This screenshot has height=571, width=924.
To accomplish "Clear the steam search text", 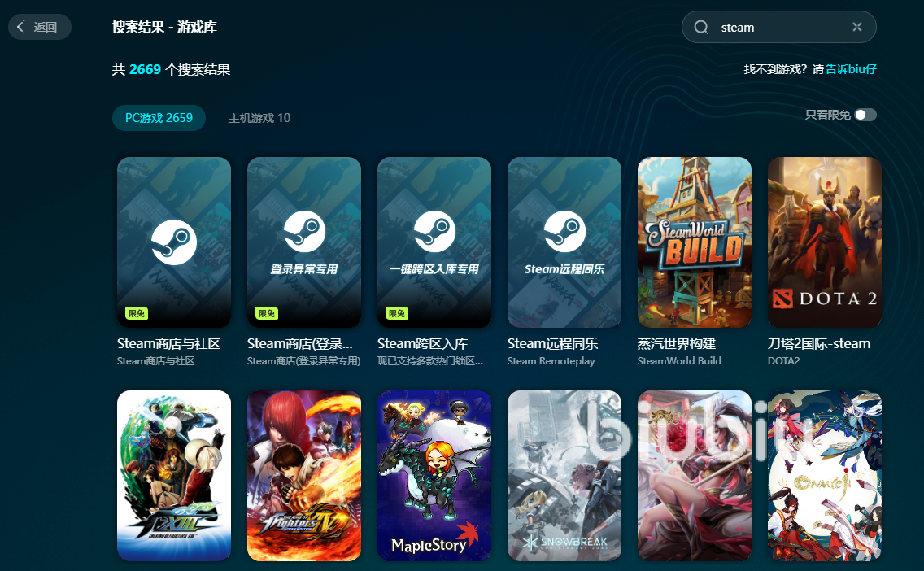I will [x=856, y=27].
